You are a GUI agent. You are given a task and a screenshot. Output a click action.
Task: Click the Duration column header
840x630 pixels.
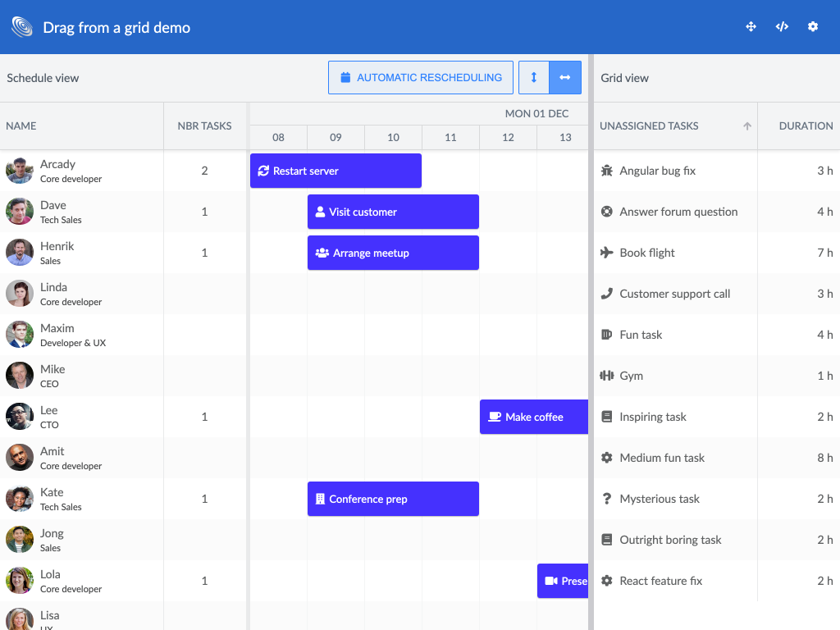(806, 126)
